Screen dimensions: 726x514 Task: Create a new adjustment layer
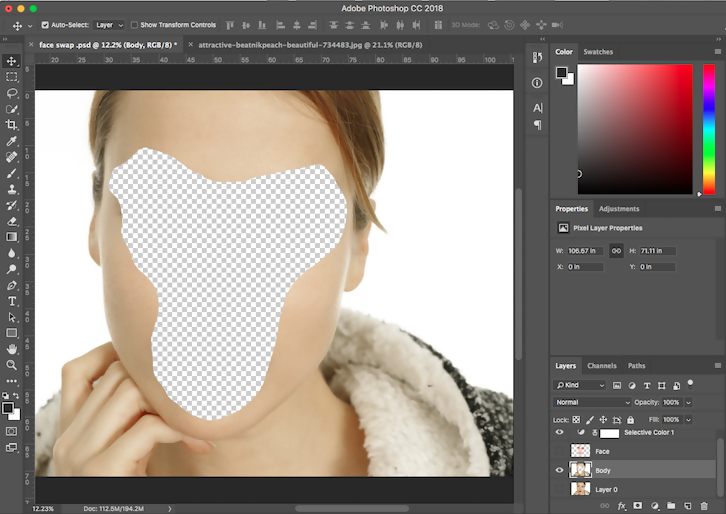(x=655, y=506)
